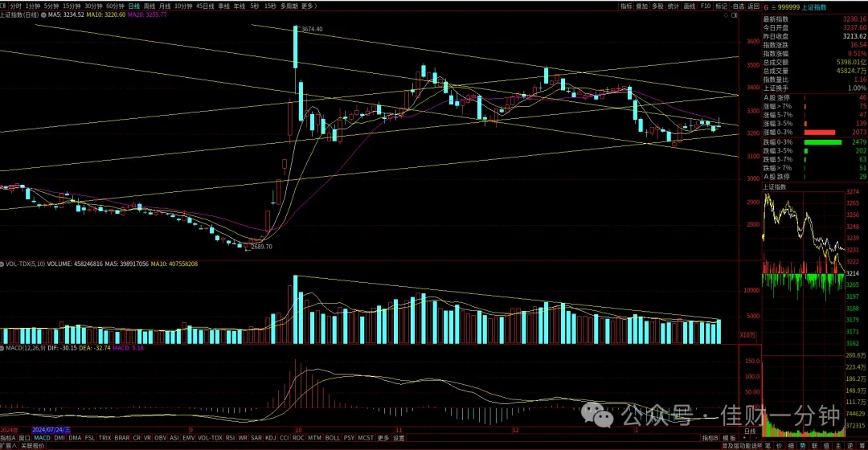
Task: Click the 指标A tab
Action: tap(8, 438)
